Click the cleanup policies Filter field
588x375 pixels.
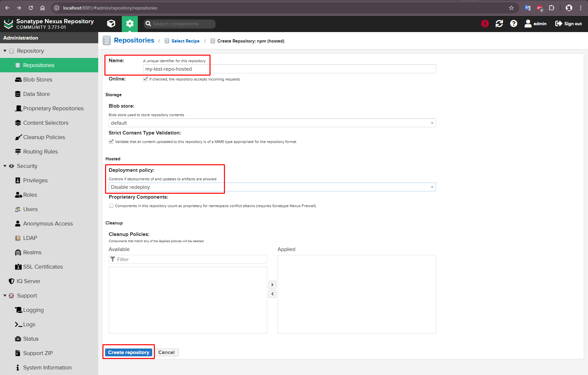coord(190,259)
